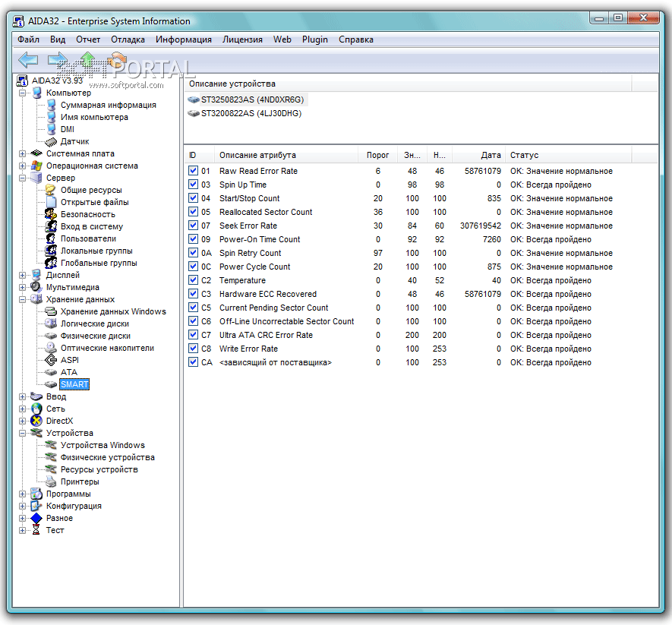Uncheck Reallocated Sector Count checkbox

tap(194, 212)
